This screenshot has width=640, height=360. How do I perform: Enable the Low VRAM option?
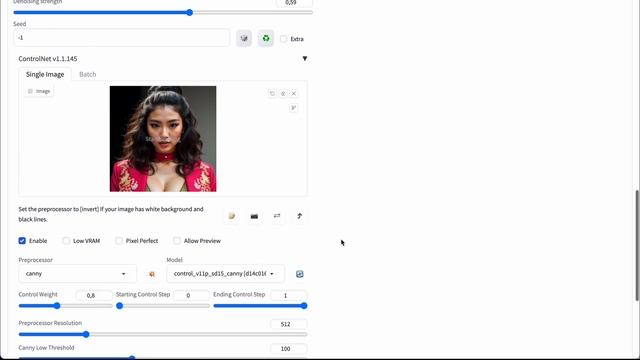point(66,241)
